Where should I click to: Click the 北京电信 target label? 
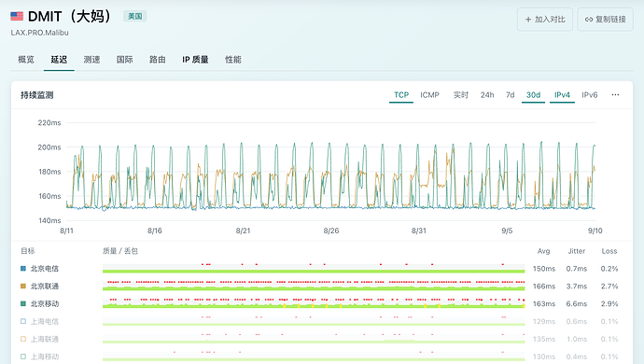(45, 269)
